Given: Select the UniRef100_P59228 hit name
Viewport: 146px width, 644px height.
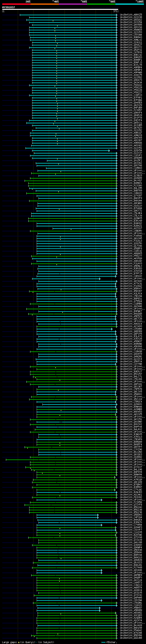Looking at the screenshot, I should tap(131, 90).
